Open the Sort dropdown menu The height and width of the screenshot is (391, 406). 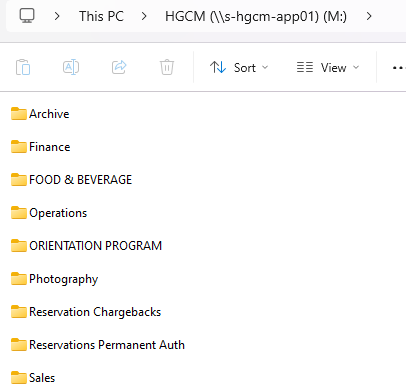coord(239,68)
